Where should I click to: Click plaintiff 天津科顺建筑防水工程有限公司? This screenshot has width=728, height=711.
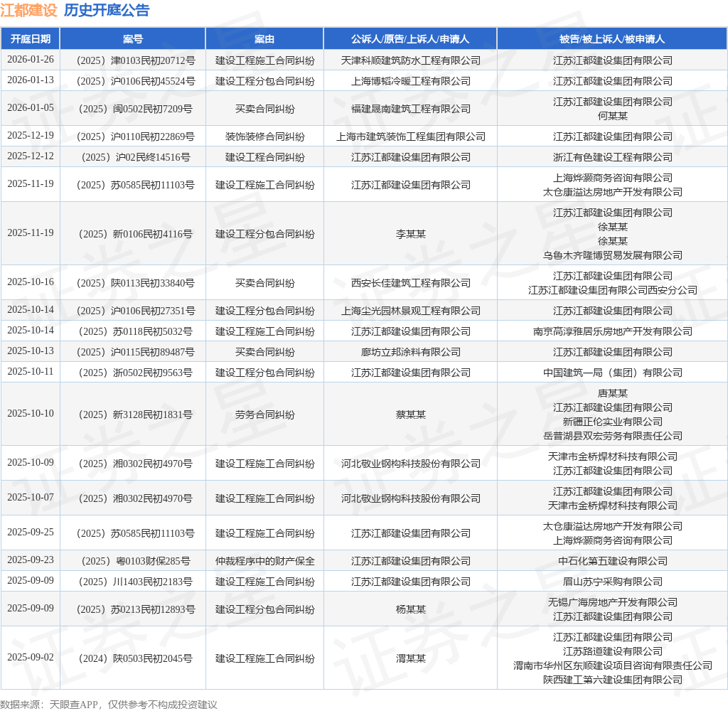click(x=410, y=61)
